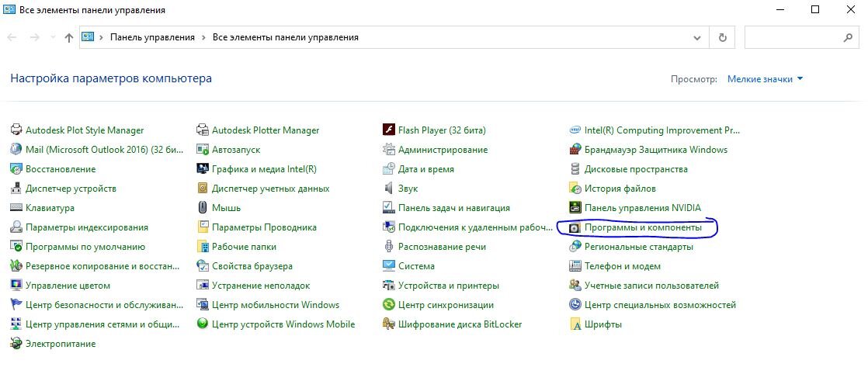The height and width of the screenshot is (388, 868).
Task: Go forward with the Forward arrow
Action: [x=34, y=38]
